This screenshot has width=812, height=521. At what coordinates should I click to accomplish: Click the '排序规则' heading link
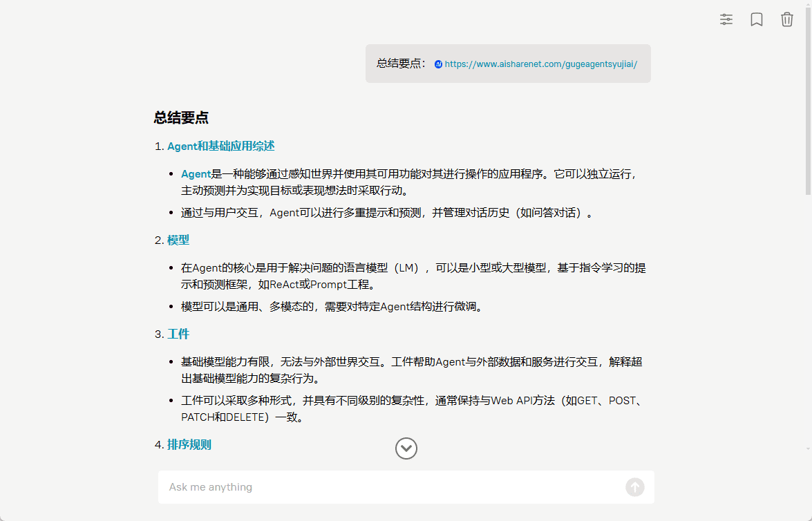189,444
